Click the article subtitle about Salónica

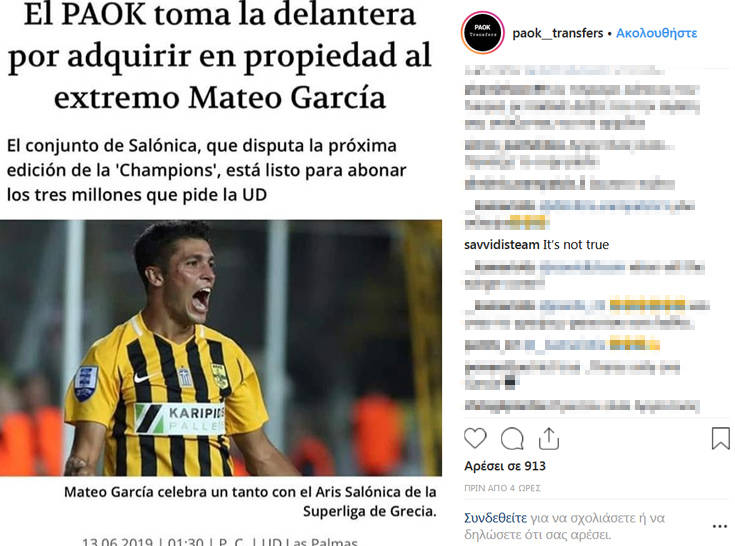click(x=206, y=170)
